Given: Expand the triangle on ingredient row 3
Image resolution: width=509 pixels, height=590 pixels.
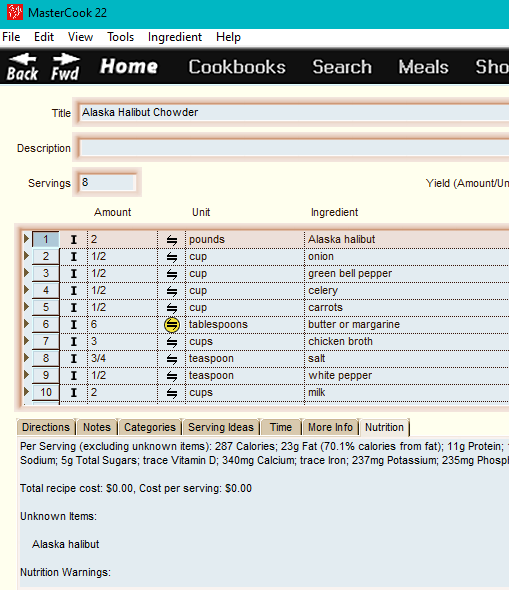Looking at the screenshot, I should click(x=26, y=272).
